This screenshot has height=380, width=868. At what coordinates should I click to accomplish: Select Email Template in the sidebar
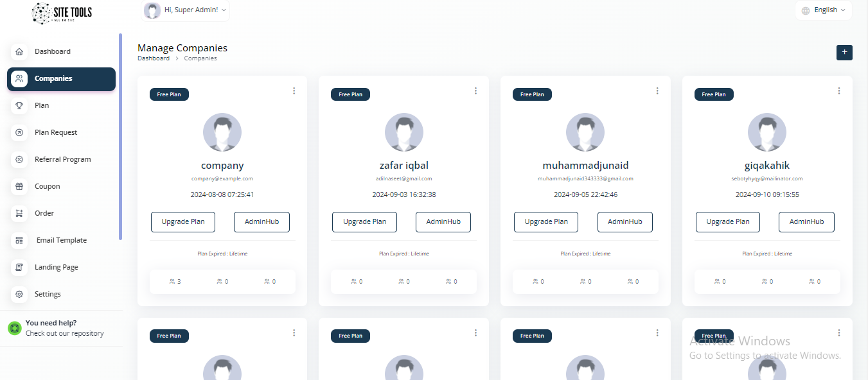pyautogui.click(x=61, y=240)
